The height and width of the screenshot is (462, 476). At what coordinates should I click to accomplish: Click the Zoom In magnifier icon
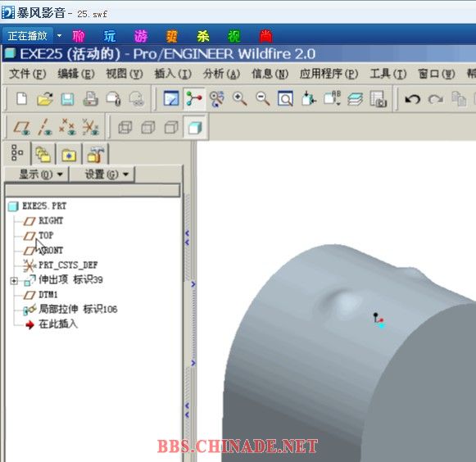[x=239, y=98]
